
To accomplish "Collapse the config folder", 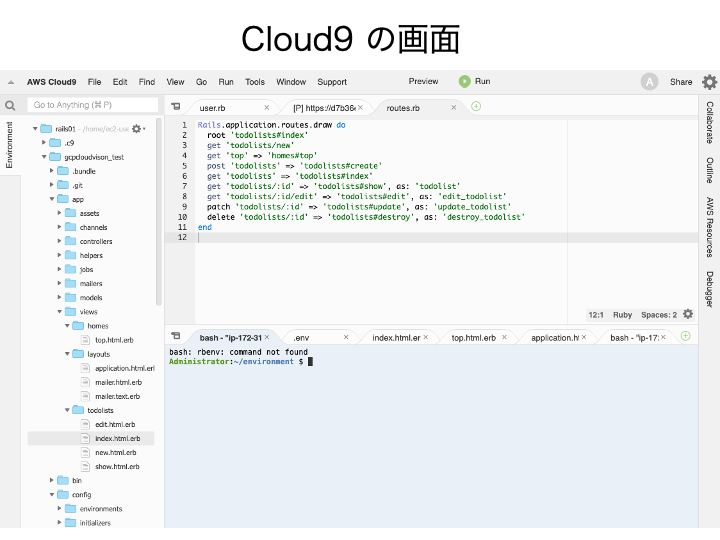I will point(51,495).
